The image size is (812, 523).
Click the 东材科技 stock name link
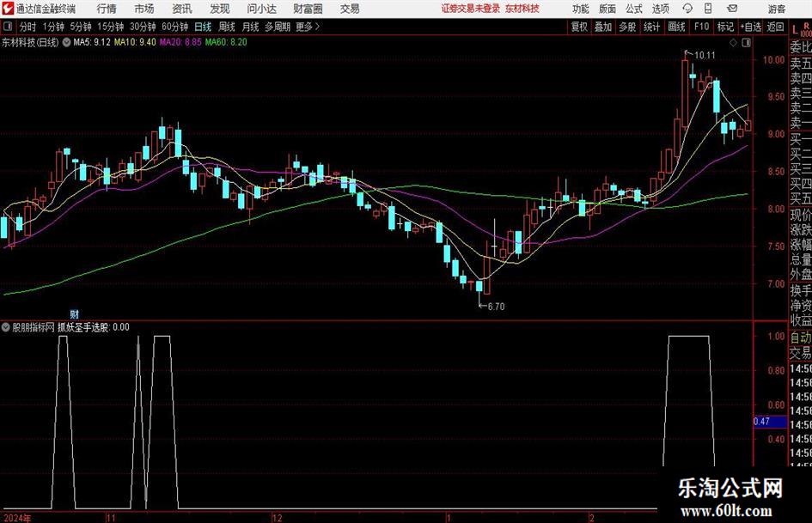[522, 9]
